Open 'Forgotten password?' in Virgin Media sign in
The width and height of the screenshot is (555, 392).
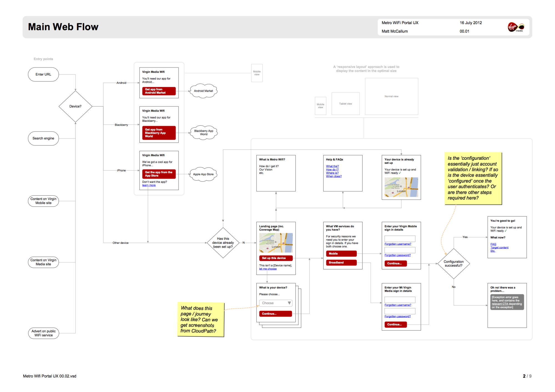tap(397, 317)
